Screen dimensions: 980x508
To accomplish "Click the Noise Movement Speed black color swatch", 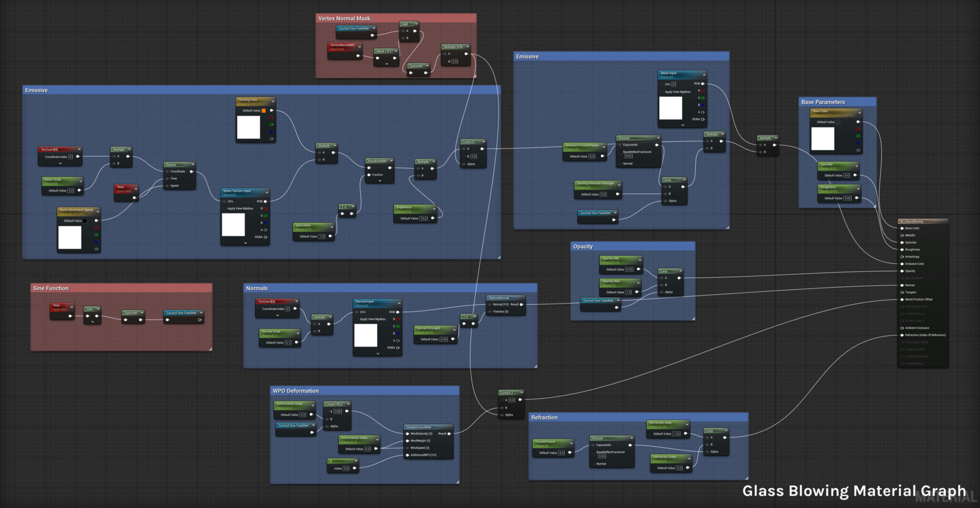I will (x=85, y=221).
